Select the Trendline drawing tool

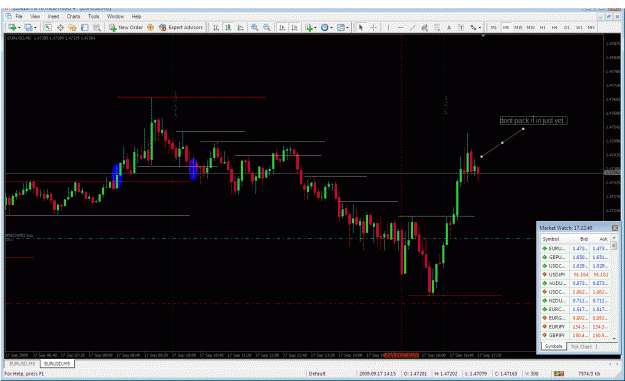(413, 27)
